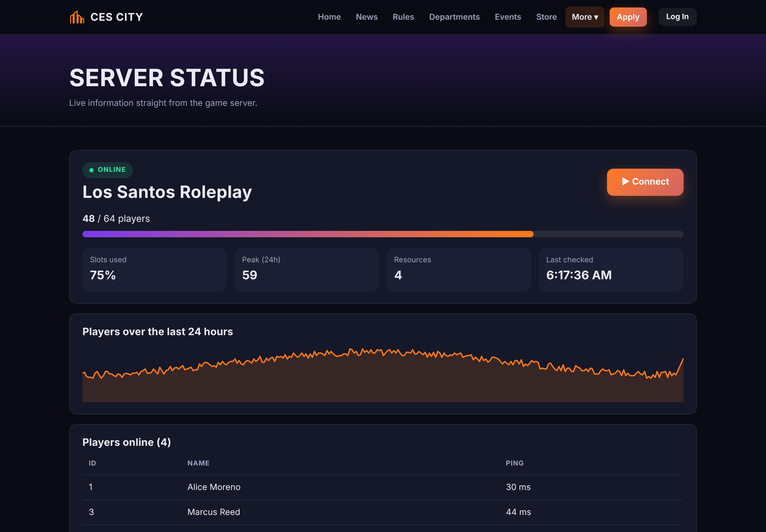Open the Rules page
Screen dimensions: 766x532
coord(403,17)
